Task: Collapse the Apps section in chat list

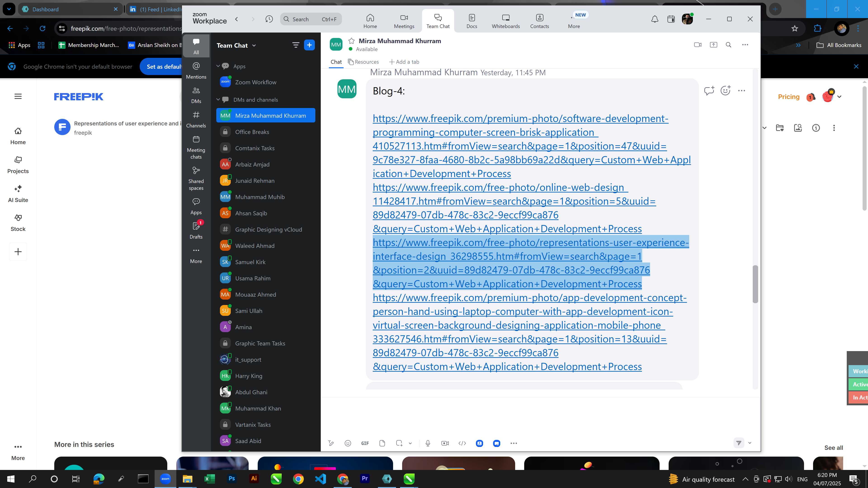Action: click(218, 66)
